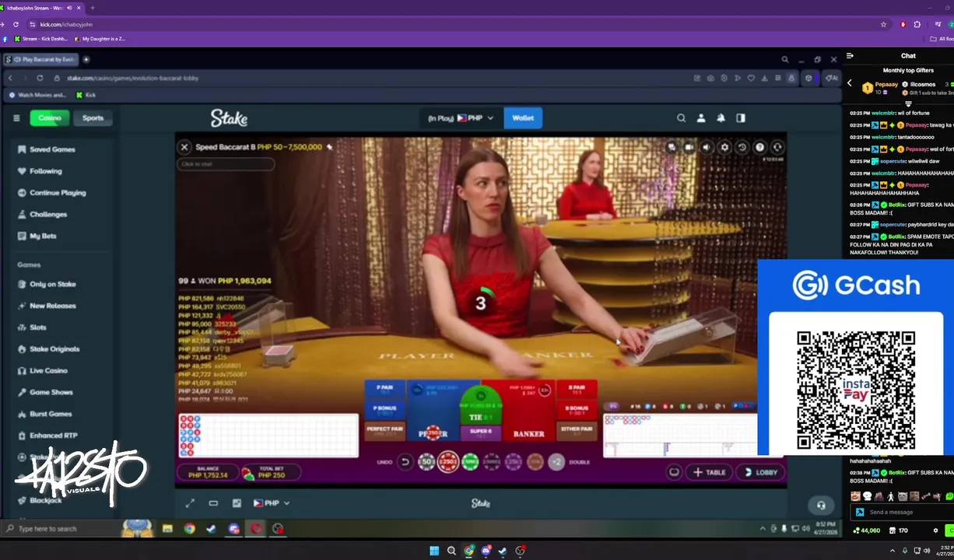The image size is (954, 560).
Task: Open Stake site search icon
Action: [681, 118]
